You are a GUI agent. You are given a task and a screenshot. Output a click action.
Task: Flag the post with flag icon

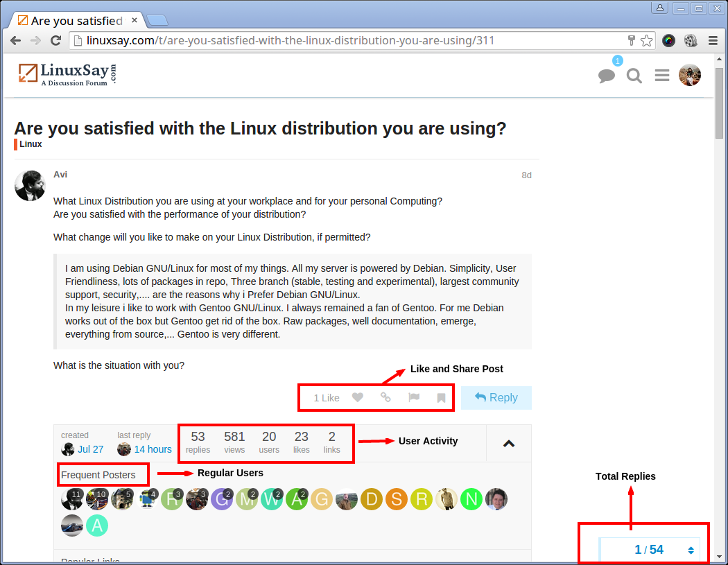[x=414, y=397]
